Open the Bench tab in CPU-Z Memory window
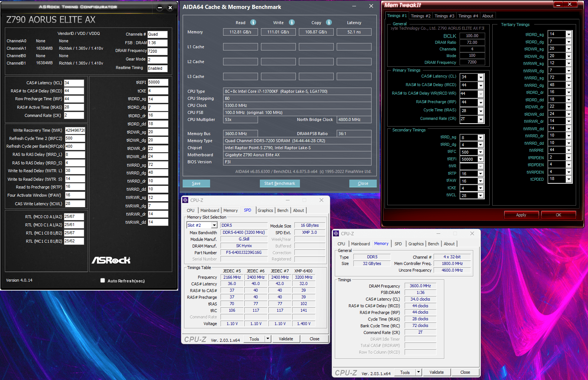 tap(433, 244)
